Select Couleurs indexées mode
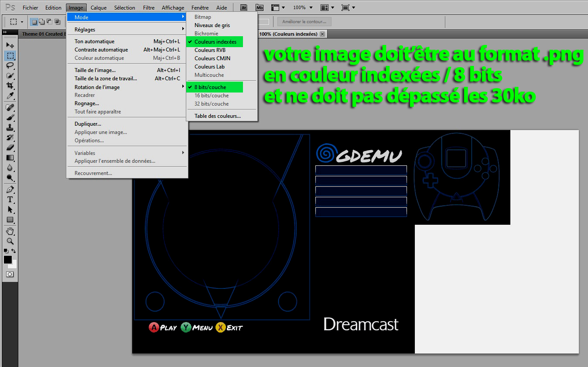Image resolution: width=588 pixels, height=367 pixels. (x=215, y=42)
